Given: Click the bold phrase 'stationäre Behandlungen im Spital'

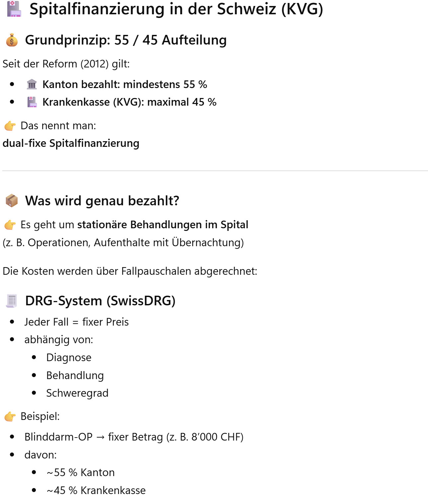Looking at the screenshot, I should (x=163, y=225).
